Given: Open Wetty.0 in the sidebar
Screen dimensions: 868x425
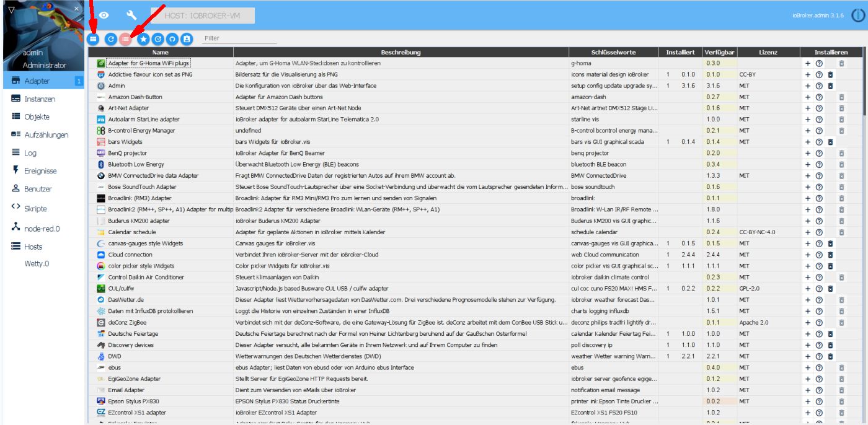Looking at the screenshot, I should pos(43,263).
